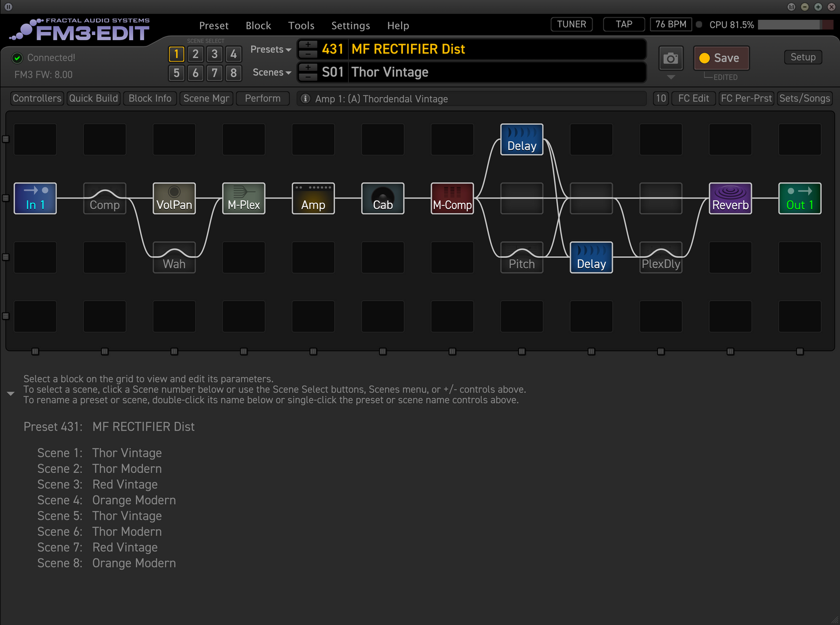The width and height of the screenshot is (840, 625).
Task: Click the info icon beside Amp 1 label
Action: coord(305,99)
